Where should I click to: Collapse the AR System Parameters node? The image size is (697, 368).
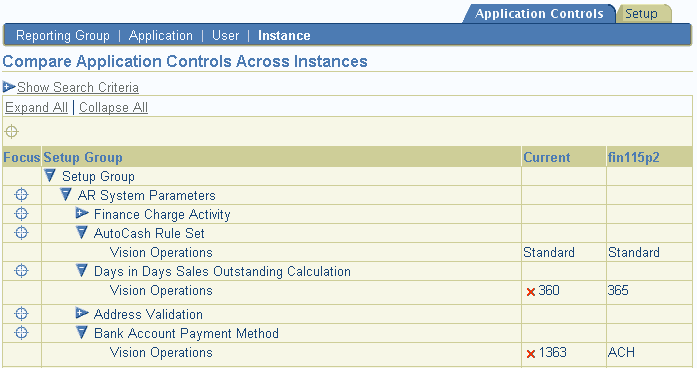(x=66, y=194)
